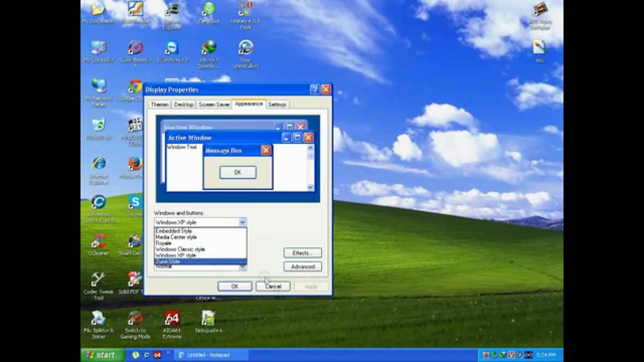Open the Advanced appearance settings
Viewport: 644px width, 362px height.
[x=302, y=266]
